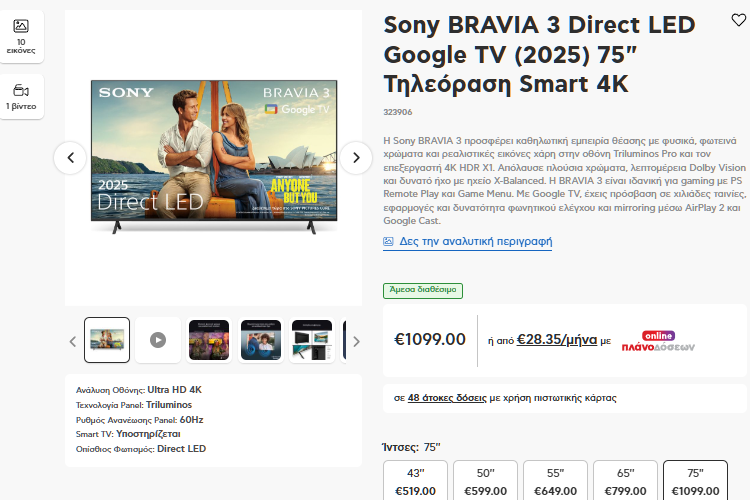The width and height of the screenshot is (750, 500).
Task: Click the online installment plan logo
Action: click(658, 340)
